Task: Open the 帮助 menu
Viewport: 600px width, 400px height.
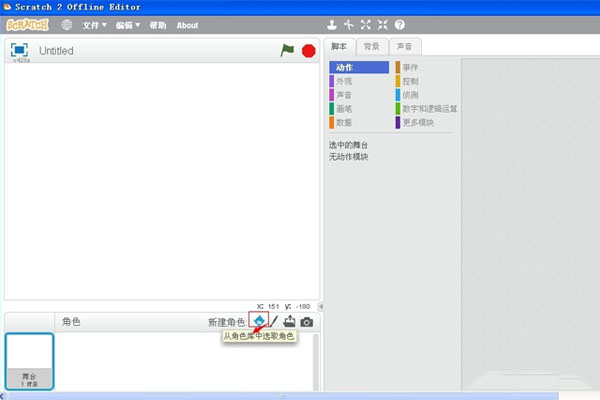Action: point(158,25)
